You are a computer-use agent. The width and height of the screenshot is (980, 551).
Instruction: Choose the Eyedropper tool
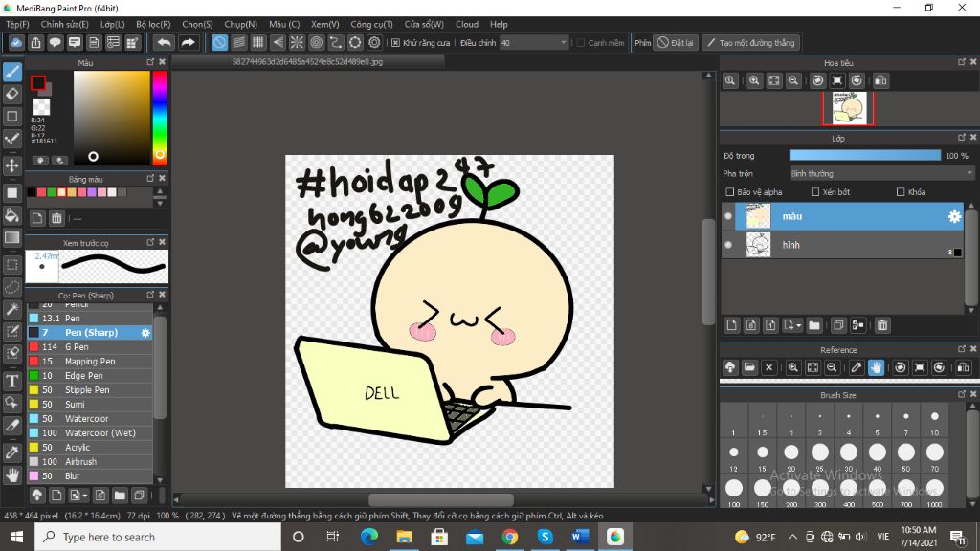click(11, 452)
